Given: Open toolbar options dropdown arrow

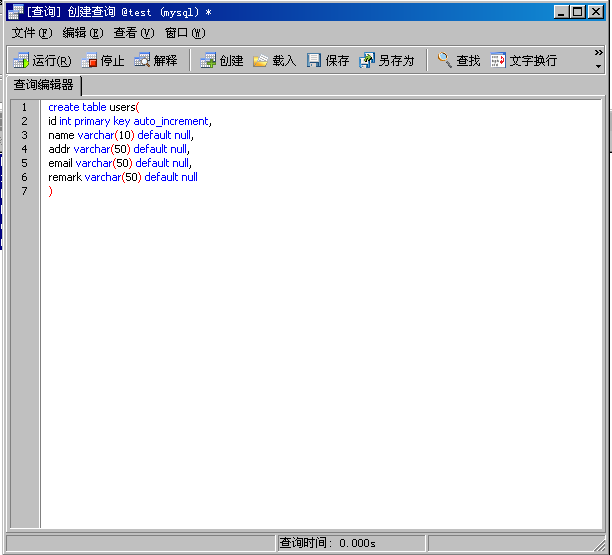Looking at the screenshot, I should pos(599,66).
